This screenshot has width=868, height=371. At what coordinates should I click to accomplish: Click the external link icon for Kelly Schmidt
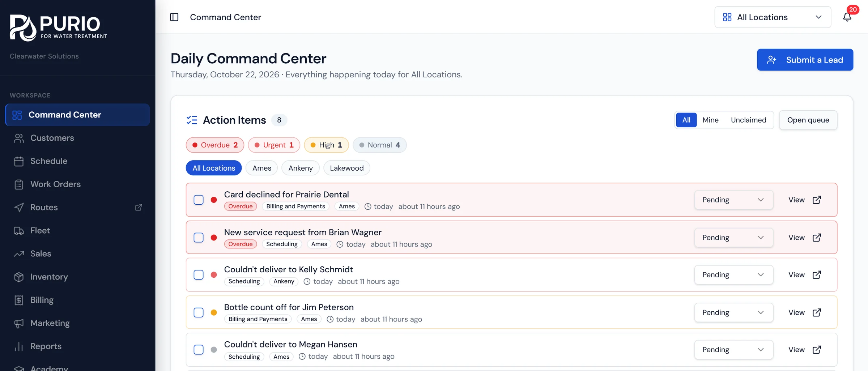[x=817, y=275]
